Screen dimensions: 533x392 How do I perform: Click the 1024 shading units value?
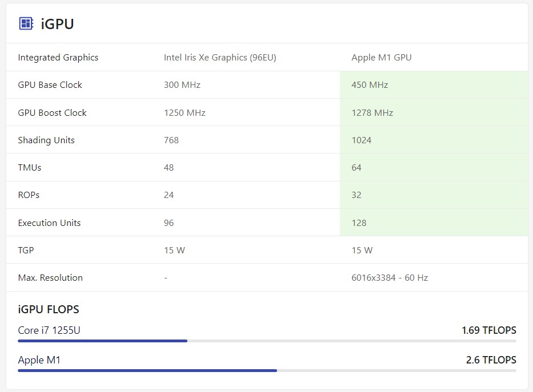(x=362, y=140)
